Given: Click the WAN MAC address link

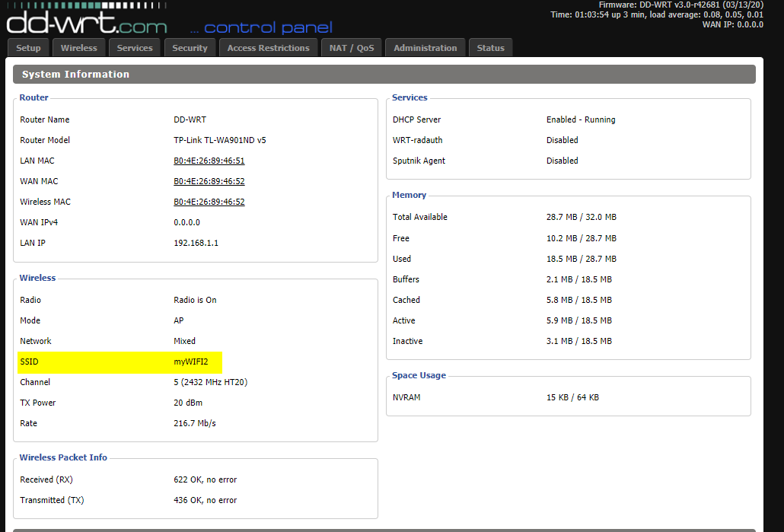Looking at the screenshot, I should pos(209,181).
